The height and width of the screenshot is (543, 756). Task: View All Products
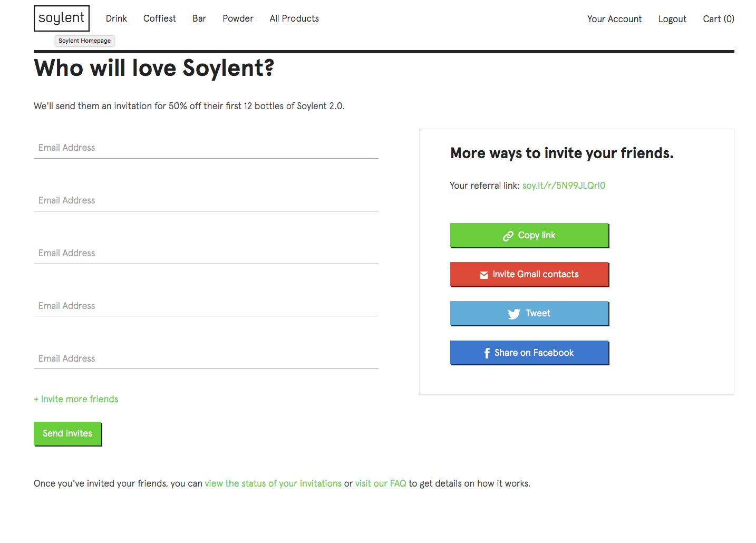point(294,18)
